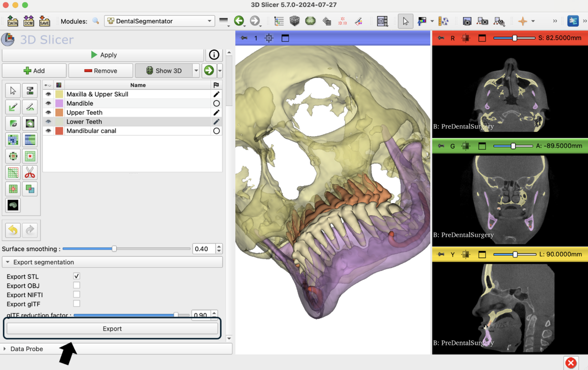Click the Surface smoothing value field
This screenshot has height=370, width=588.
tap(204, 249)
